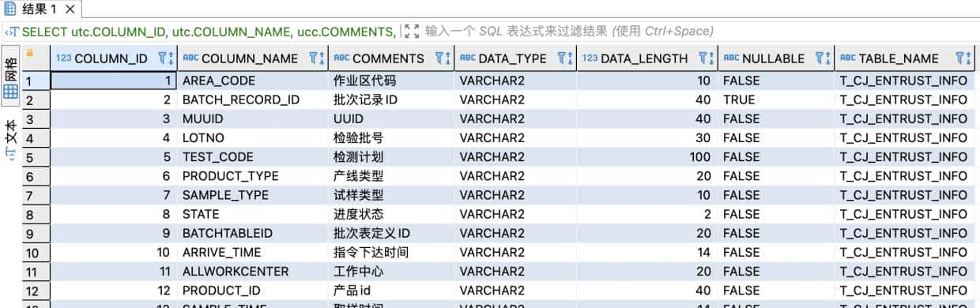Close the 结果 1 tab
980x308 pixels.
point(70,9)
